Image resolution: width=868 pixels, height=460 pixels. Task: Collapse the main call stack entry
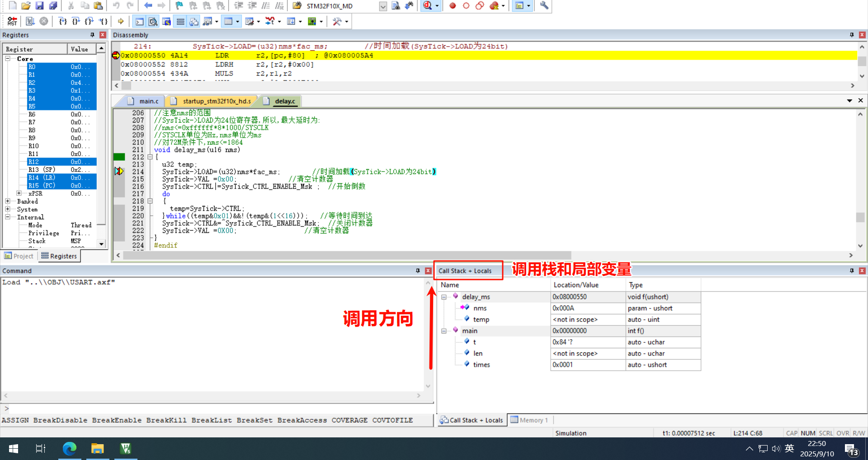click(444, 331)
